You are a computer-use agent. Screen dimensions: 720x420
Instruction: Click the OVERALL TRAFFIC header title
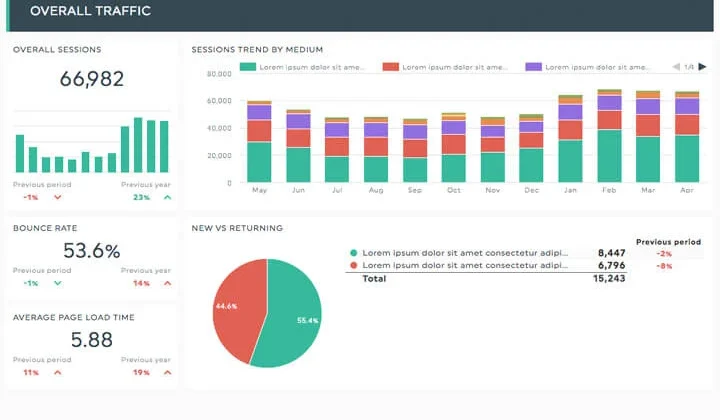(90, 11)
